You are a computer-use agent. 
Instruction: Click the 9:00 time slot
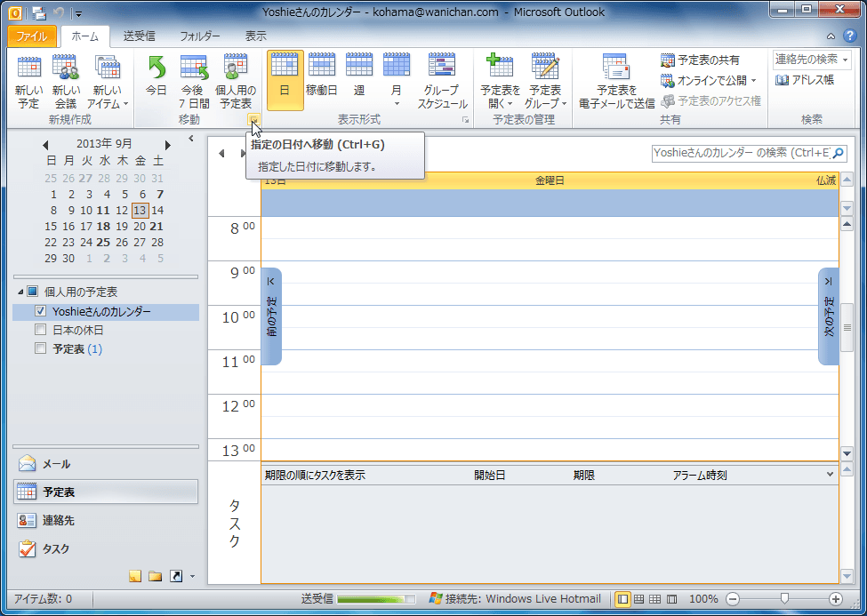550,272
